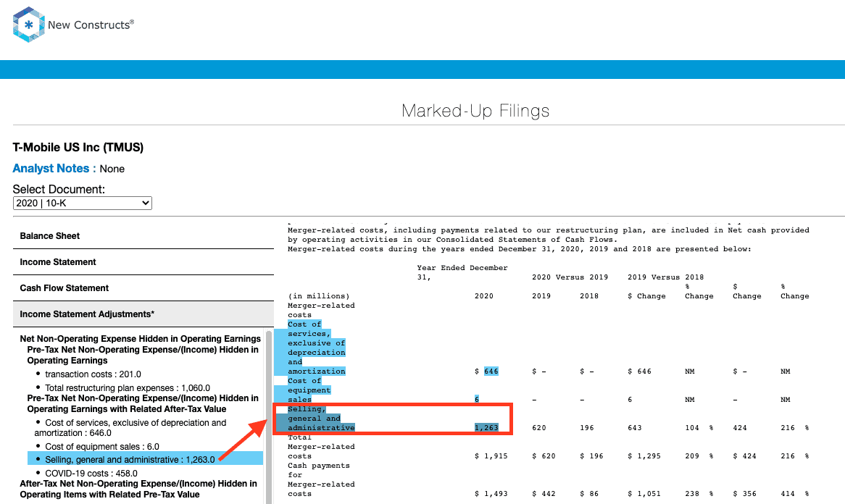Viewport: 845px width, 504px height.
Task: Click highlighted Cost of services text in the filing
Action: [317, 348]
